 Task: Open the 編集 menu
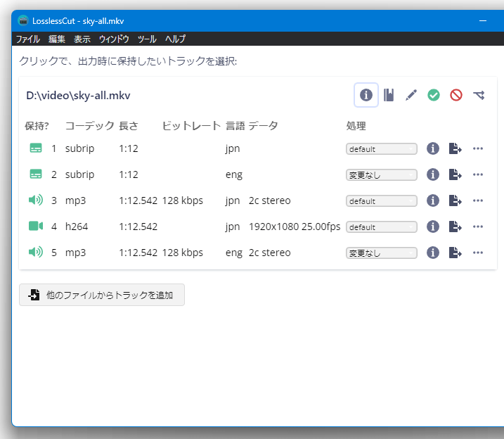[57, 39]
